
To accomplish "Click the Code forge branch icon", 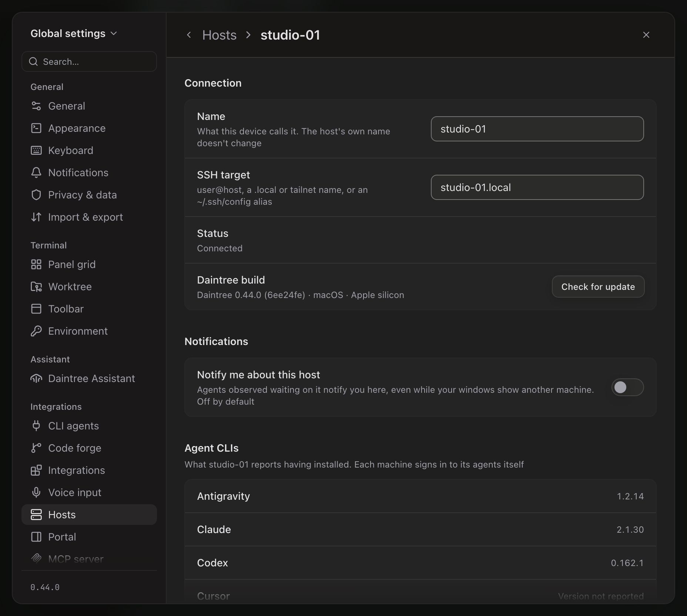I will point(36,448).
